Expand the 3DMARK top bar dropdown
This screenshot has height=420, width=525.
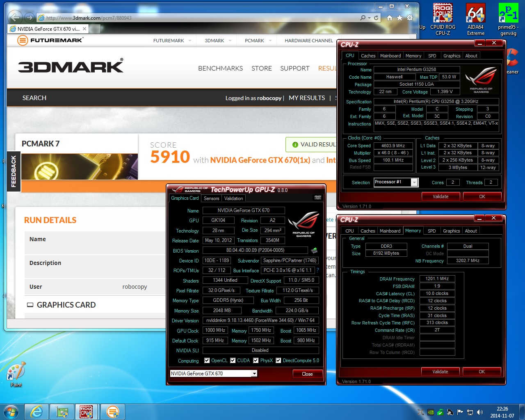click(230, 41)
